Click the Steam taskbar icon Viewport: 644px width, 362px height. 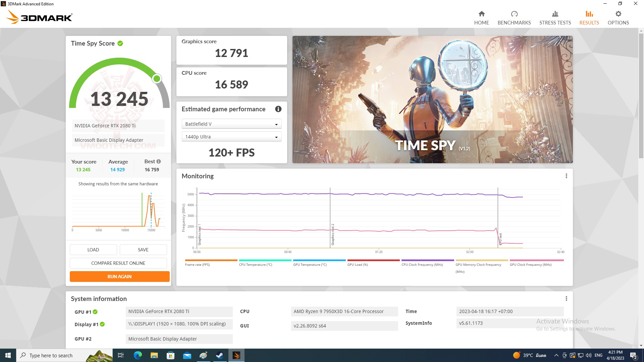pyautogui.click(x=220, y=355)
